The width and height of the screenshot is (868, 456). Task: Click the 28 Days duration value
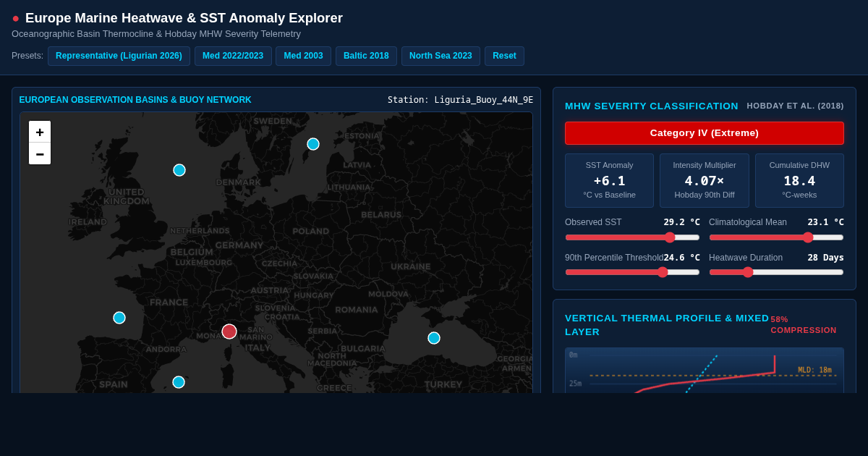(x=825, y=258)
